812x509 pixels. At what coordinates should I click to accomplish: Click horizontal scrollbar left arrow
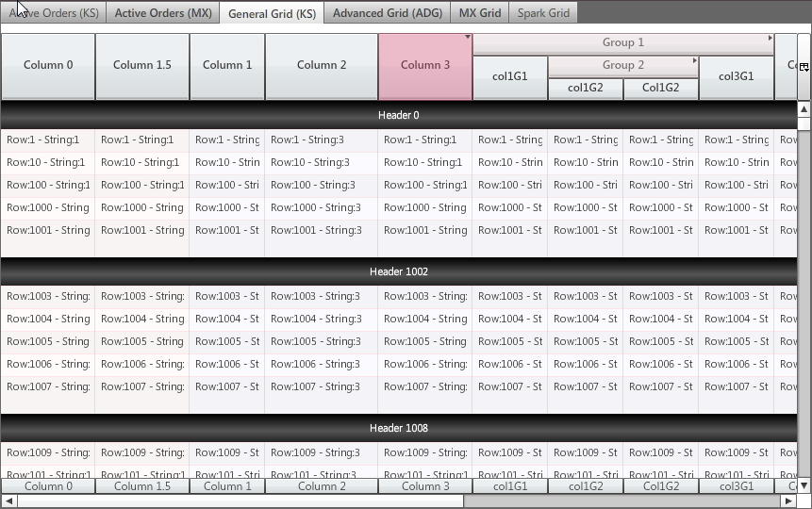pos(8,501)
